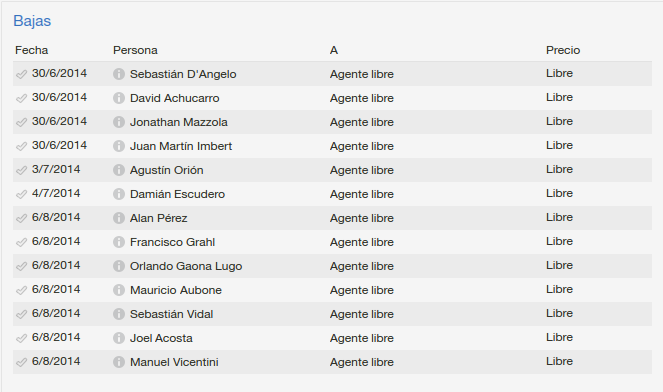
Task: Click Agente libre on Agustín Orión's row
Action: point(362,170)
